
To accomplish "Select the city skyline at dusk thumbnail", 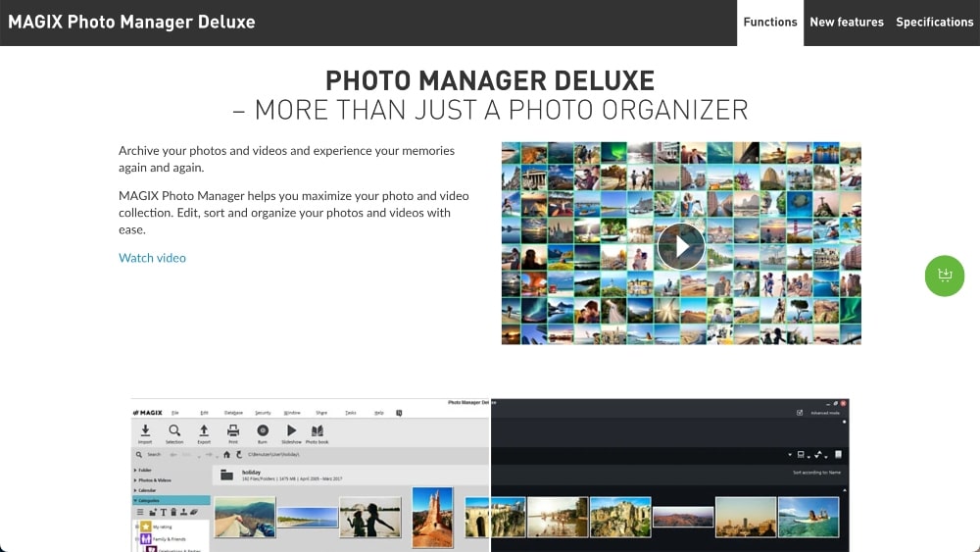I will pyautogui.click(x=746, y=517).
